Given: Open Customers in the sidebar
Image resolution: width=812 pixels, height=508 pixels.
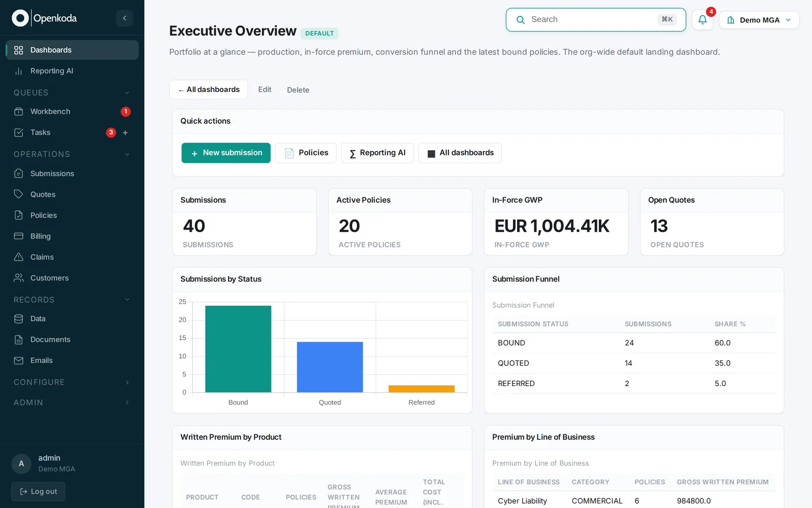Looking at the screenshot, I should (x=72, y=278).
